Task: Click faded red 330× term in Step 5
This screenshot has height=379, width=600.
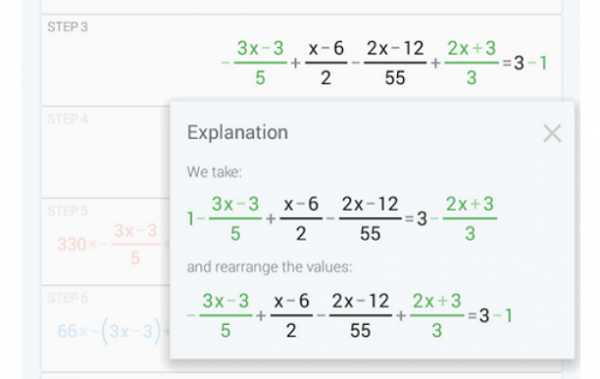Action: 76,244
